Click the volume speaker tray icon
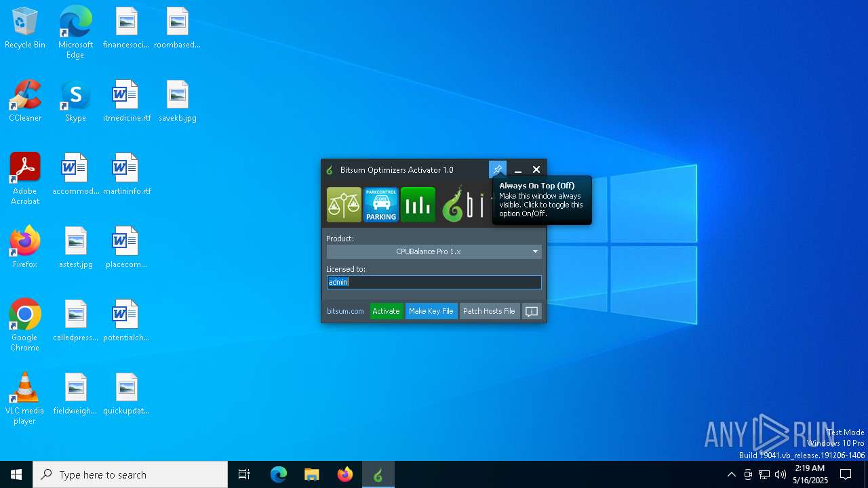The height and width of the screenshot is (488, 868). (x=781, y=474)
